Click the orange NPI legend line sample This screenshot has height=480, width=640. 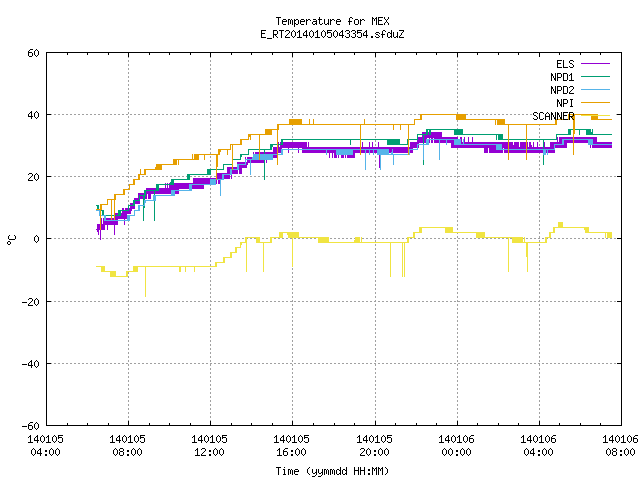595,102
